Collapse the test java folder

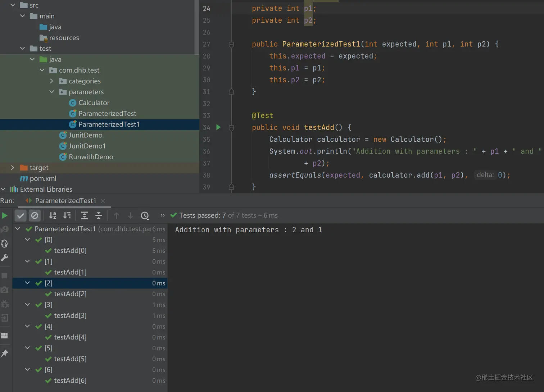32,59
